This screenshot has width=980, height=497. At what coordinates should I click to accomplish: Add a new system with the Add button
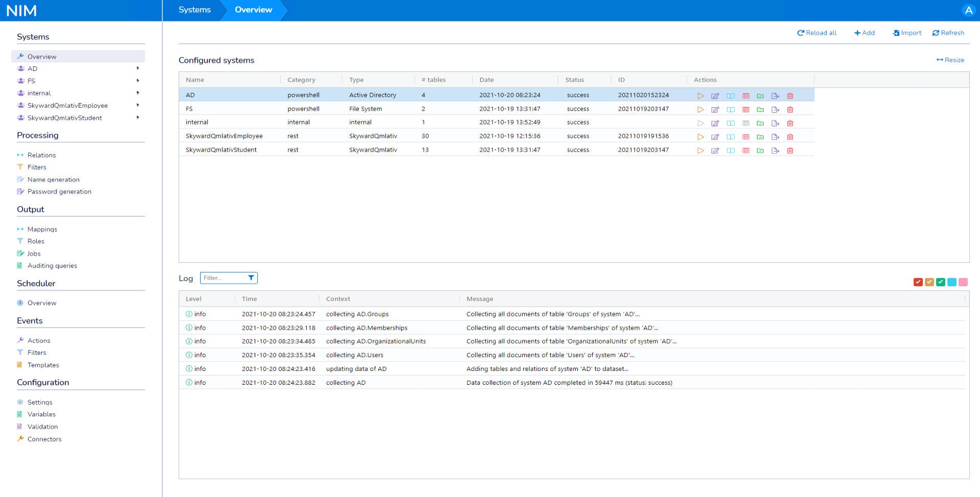click(x=865, y=32)
